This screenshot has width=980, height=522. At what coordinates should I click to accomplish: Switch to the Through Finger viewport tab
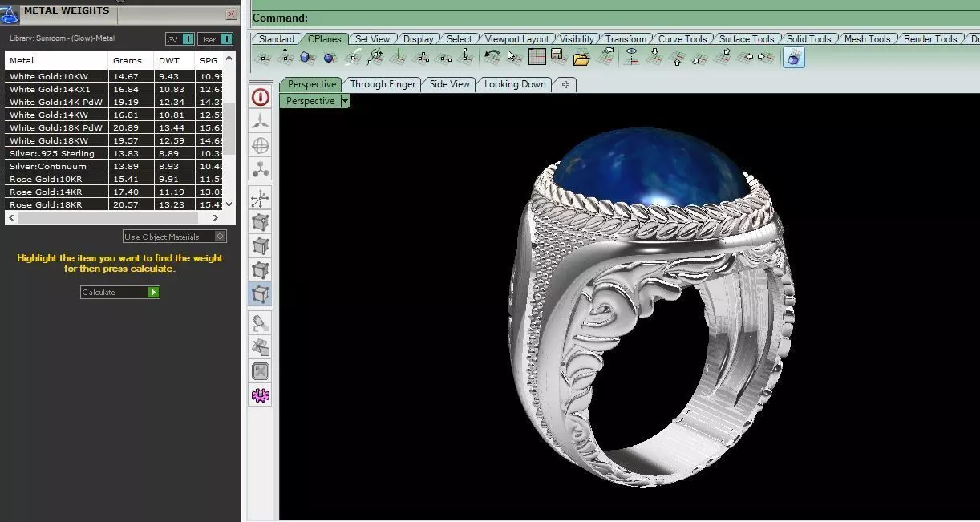(383, 84)
